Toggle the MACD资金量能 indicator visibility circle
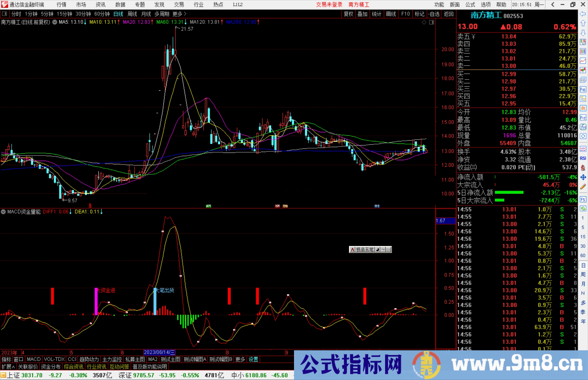Image resolution: width=588 pixels, height=380 pixels. coord(3,212)
